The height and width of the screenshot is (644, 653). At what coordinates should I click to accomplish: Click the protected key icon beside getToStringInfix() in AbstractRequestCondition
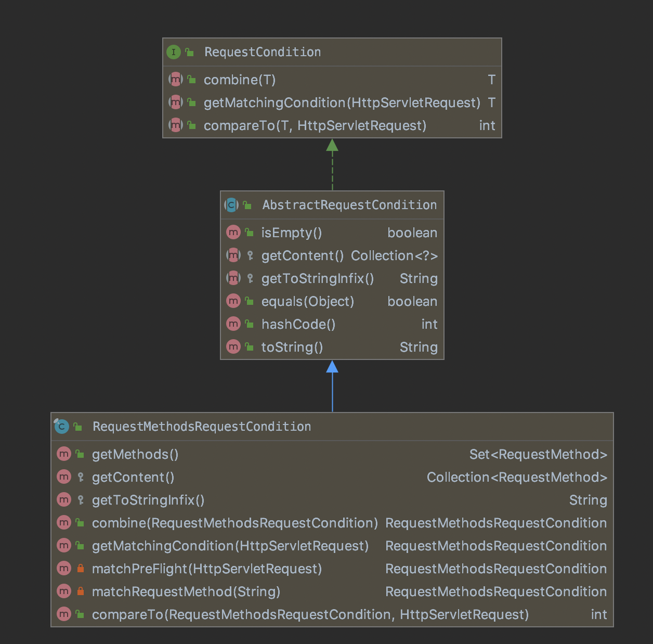pos(250,278)
